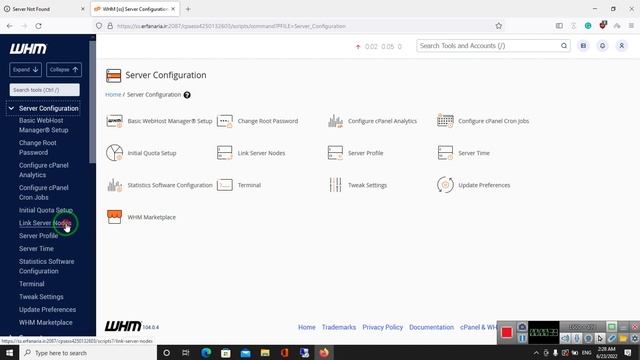640x360 pixels.
Task: Open Basic WebHost Manager Setup icon in main panel
Action: point(114,121)
